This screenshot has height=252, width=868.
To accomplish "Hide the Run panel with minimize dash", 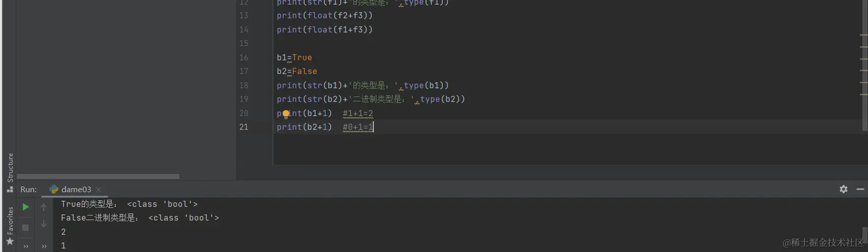I will 860,189.
